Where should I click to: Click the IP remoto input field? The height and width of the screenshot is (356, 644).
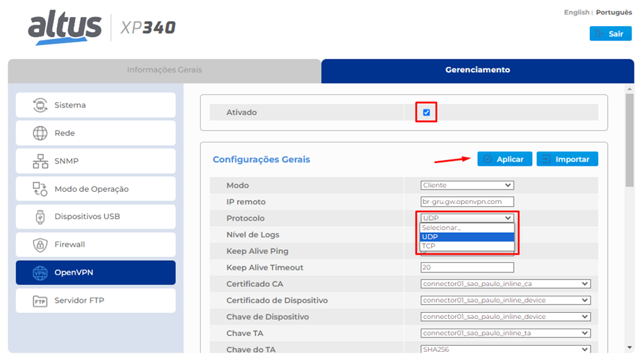pos(467,202)
